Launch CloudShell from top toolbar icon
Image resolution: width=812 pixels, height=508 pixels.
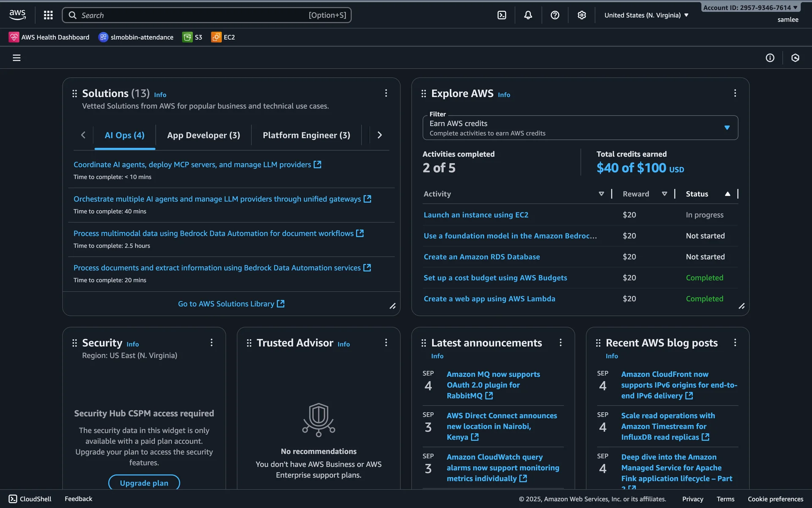[x=502, y=15]
